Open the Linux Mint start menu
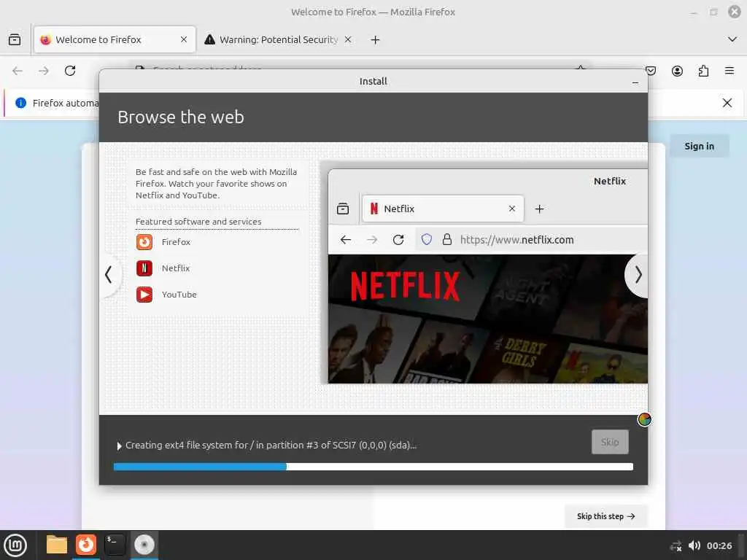 pos(15,545)
